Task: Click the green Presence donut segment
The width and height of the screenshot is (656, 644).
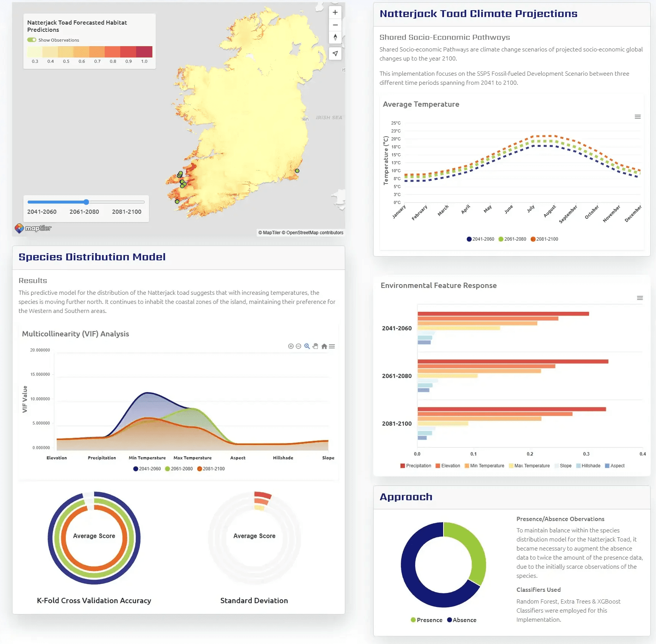Action: click(x=476, y=547)
